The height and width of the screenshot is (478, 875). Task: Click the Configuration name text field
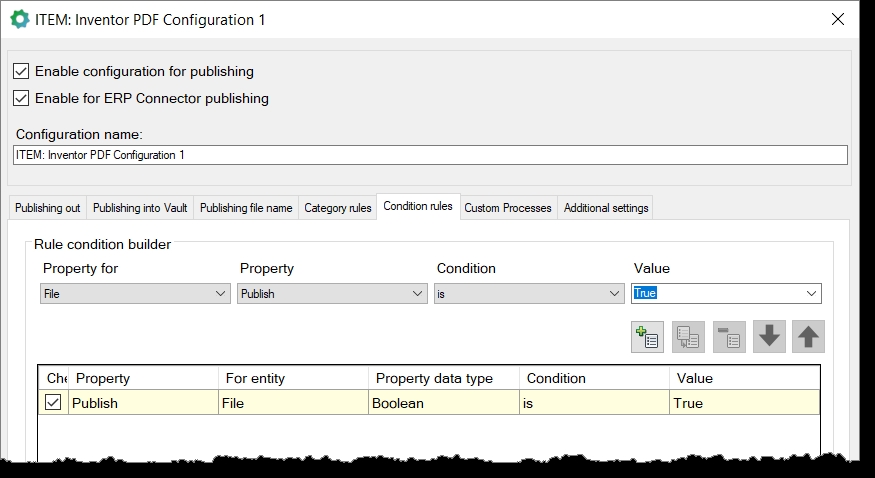[x=430, y=155]
